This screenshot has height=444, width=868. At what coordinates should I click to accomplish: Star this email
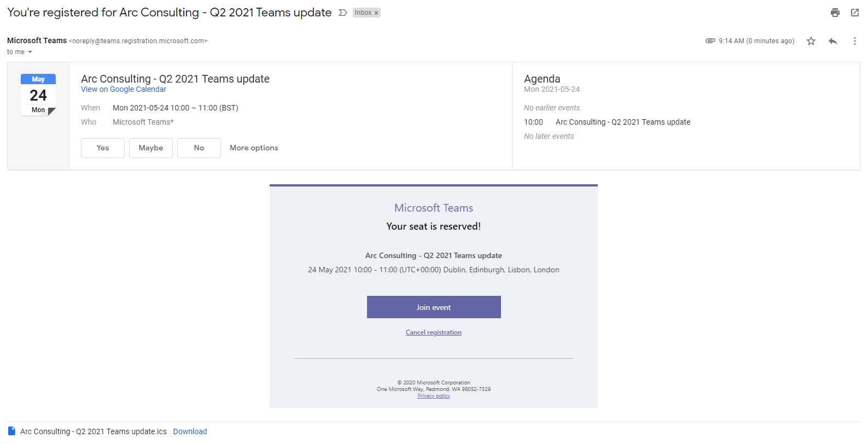pyautogui.click(x=811, y=41)
